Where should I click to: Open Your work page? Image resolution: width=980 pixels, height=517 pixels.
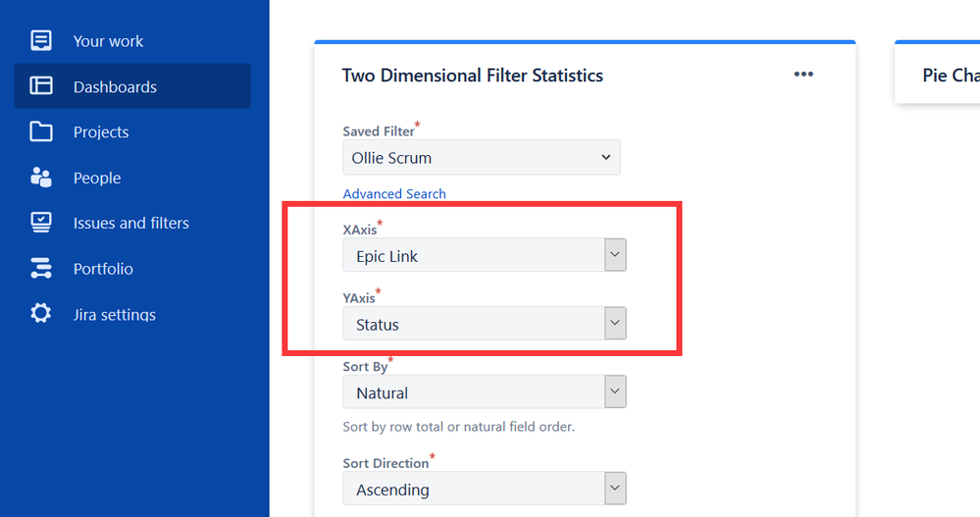(108, 41)
